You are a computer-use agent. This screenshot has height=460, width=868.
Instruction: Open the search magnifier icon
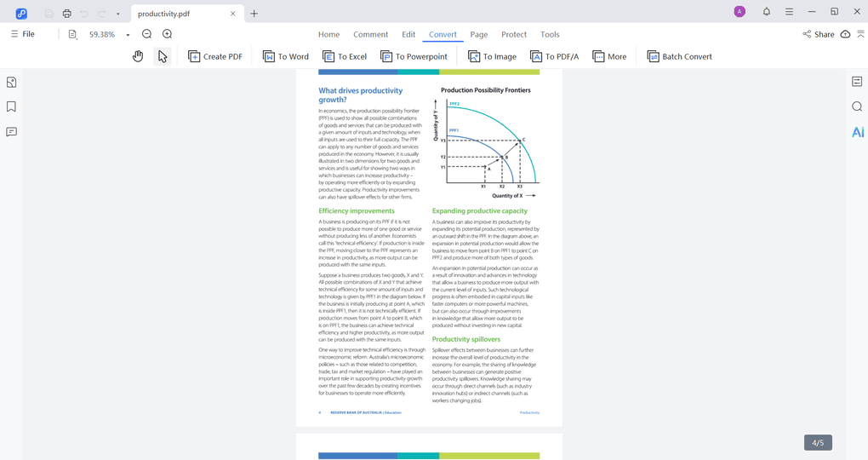pyautogui.click(x=857, y=106)
